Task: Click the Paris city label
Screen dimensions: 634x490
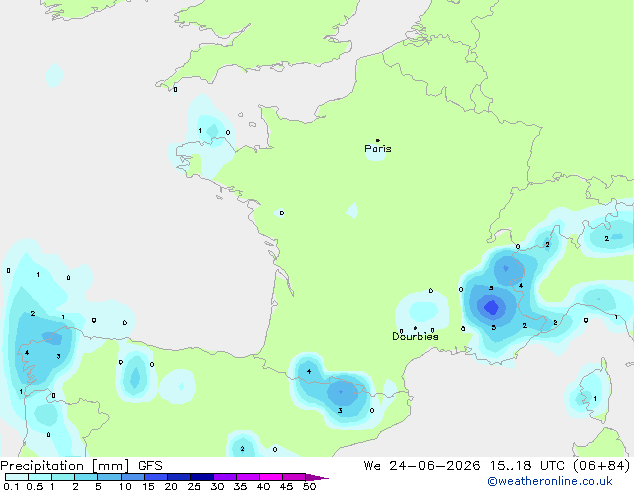Action: point(378,148)
